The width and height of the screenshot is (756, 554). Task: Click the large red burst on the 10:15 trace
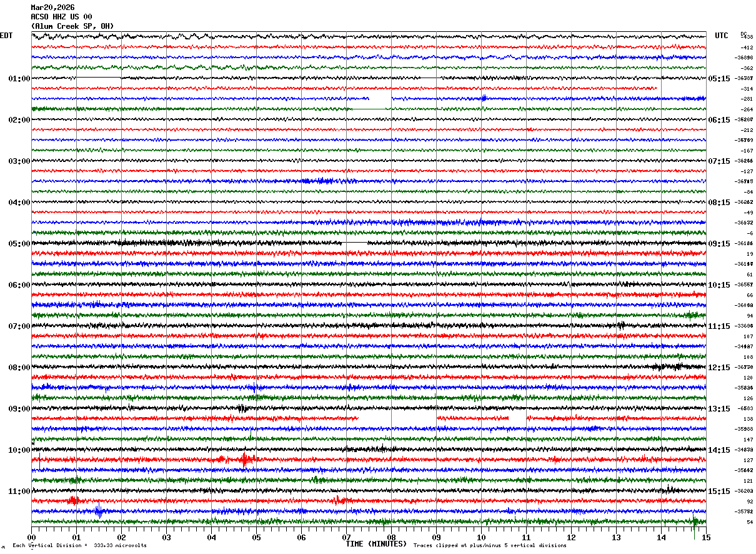[x=246, y=460]
